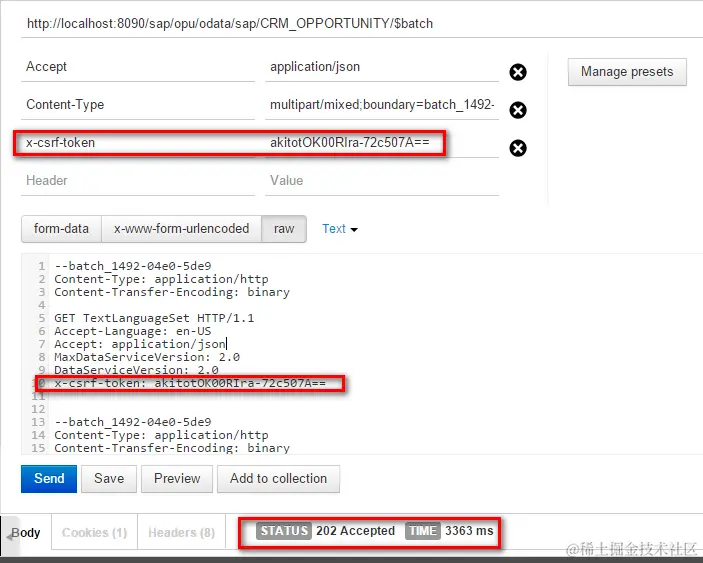Switch to the Body response tab
This screenshot has width=703, height=563.
click(x=26, y=533)
